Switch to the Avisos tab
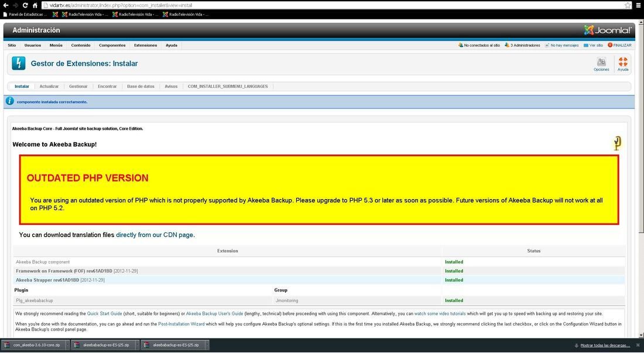This screenshot has height=353, width=644. click(171, 86)
